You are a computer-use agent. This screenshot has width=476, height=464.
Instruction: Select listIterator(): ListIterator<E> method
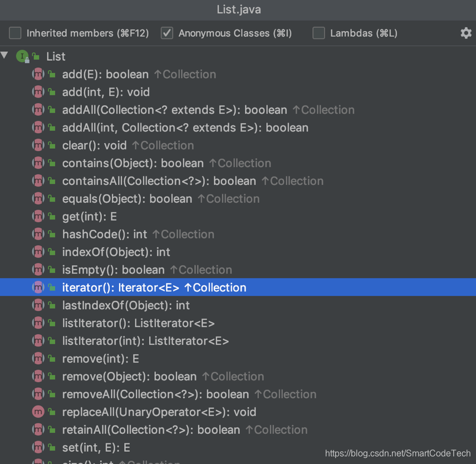[x=139, y=323]
